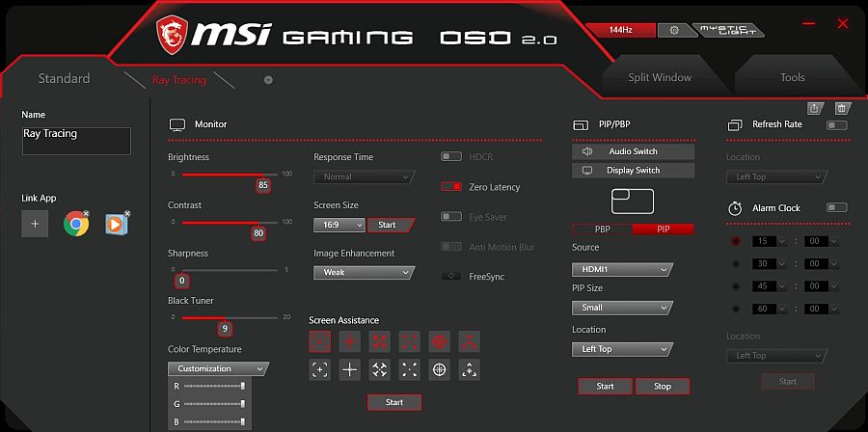
Task: Delete the current profile via trash icon
Action: coord(841,108)
